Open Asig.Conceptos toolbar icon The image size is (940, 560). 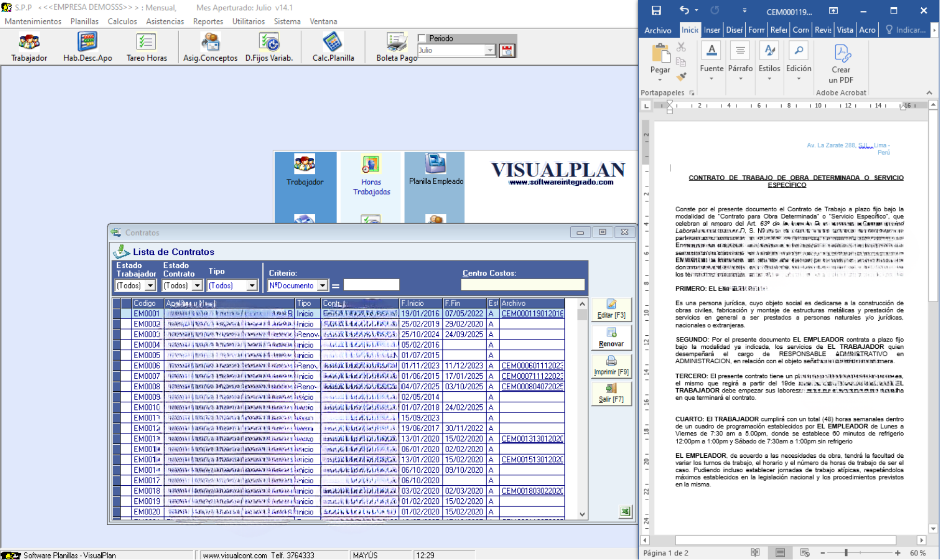(x=210, y=47)
